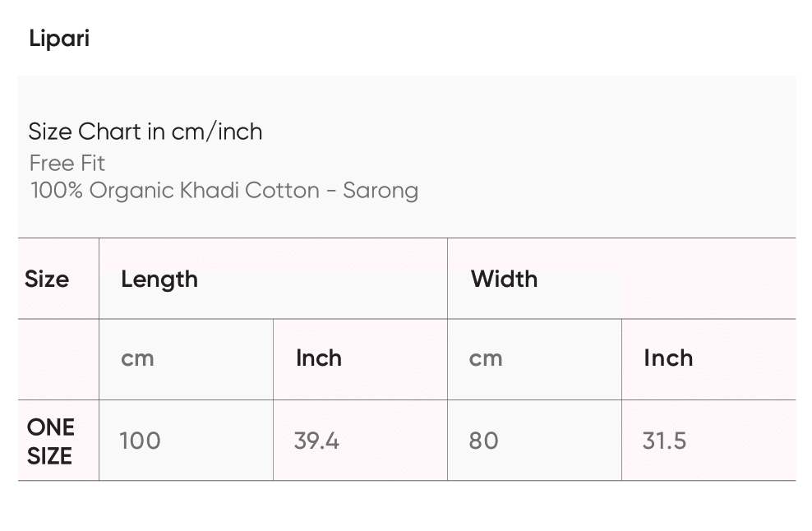The height and width of the screenshot is (531, 812).
Task: Select the 80 cm width value
Action: pyautogui.click(x=483, y=441)
